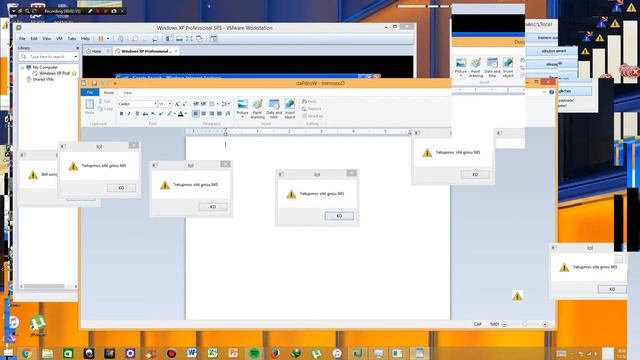The height and width of the screenshot is (360, 640).
Task: Enter full screen icon in VMware toolbar
Action: click(189, 39)
